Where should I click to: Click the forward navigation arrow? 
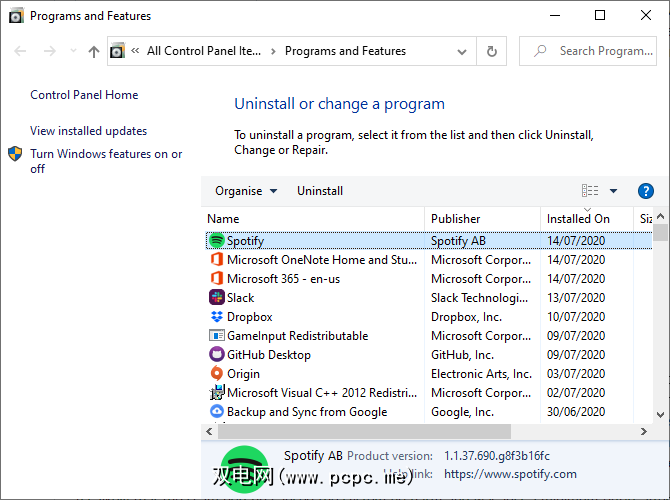50,51
